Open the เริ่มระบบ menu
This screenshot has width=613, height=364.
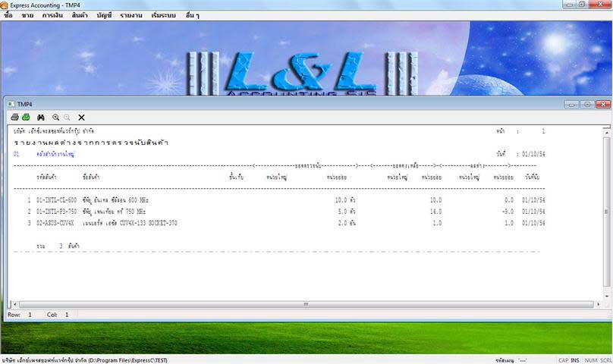[x=164, y=15]
